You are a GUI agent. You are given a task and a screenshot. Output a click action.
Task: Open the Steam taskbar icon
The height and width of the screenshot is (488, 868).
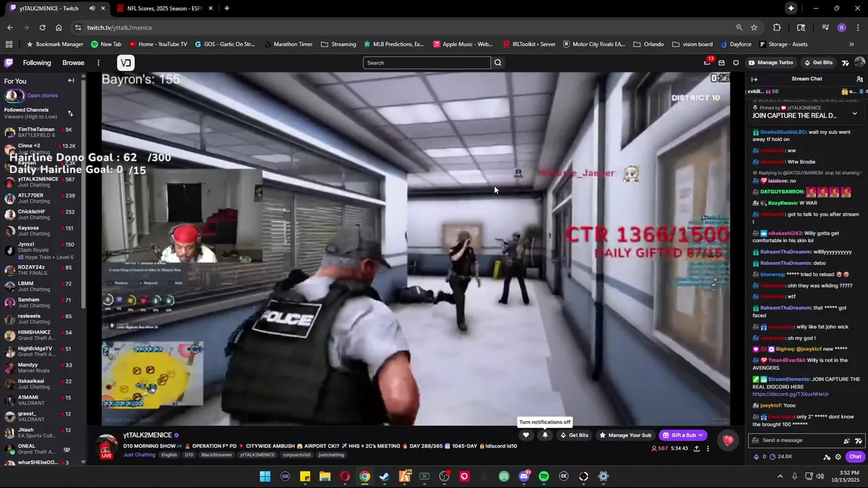pos(384,476)
